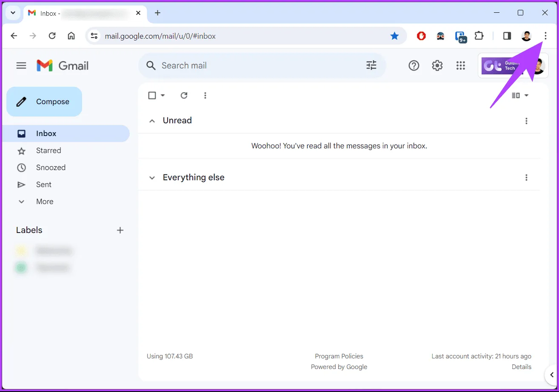Show search options filter icon
Screen dimensions: 559x392
tap(371, 65)
